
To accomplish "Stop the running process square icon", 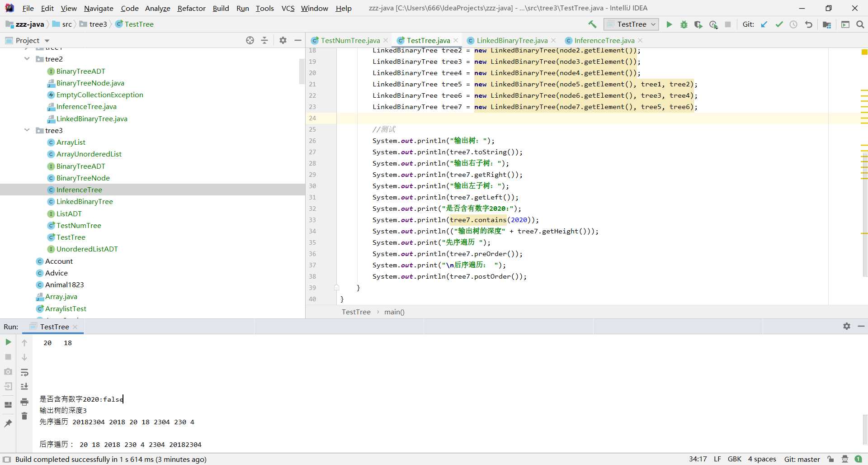I will [728, 24].
